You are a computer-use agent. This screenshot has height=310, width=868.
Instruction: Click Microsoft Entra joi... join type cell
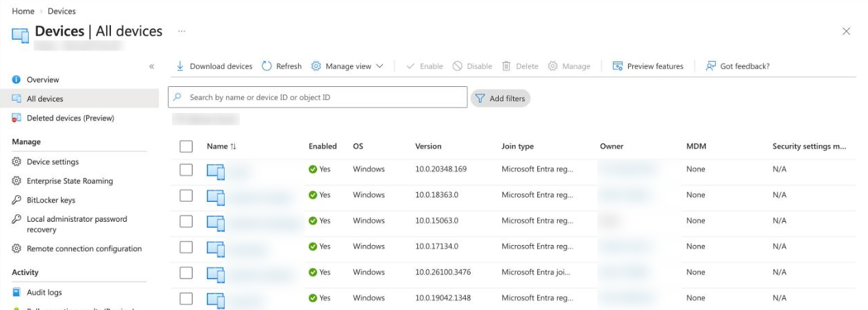tap(536, 272)
